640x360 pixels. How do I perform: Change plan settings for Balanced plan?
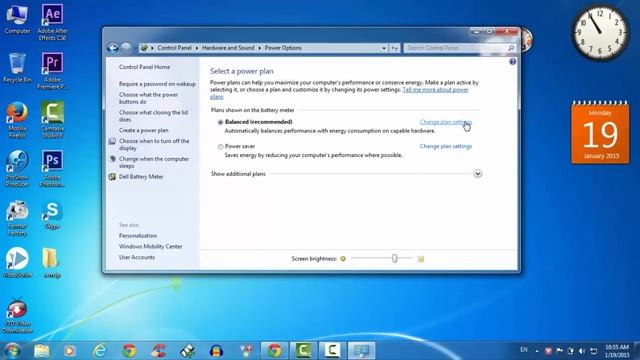(x=446, y=122)
